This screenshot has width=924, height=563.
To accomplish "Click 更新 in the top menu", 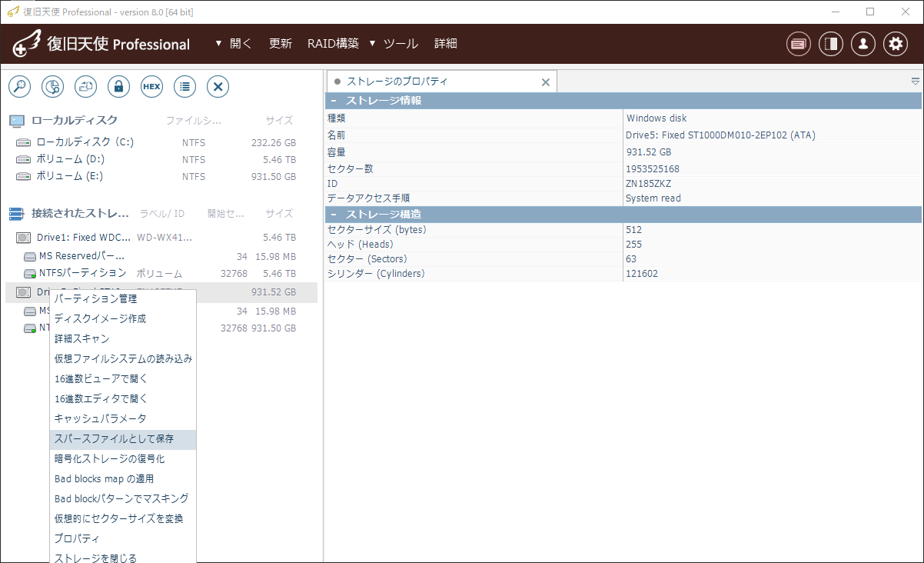I will coord(281,44).
